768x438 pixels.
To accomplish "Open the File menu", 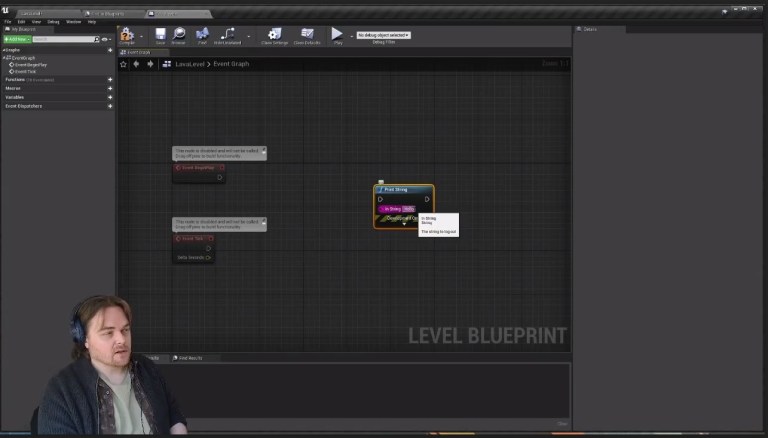I will (x=8, y=22).
